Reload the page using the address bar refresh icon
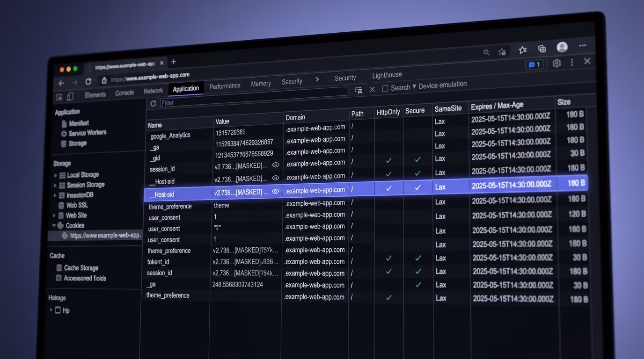Viewport: 644px width, 359px height. click(x=88, y=81)
